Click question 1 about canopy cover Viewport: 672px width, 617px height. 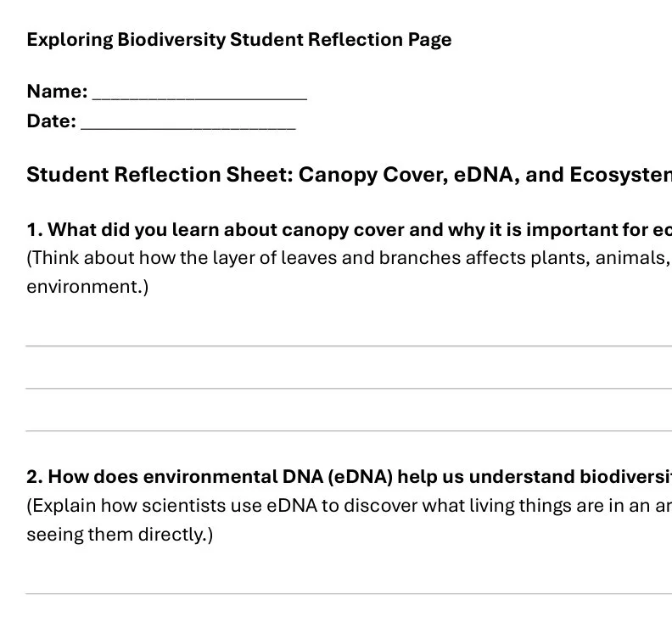coord(350,230)
